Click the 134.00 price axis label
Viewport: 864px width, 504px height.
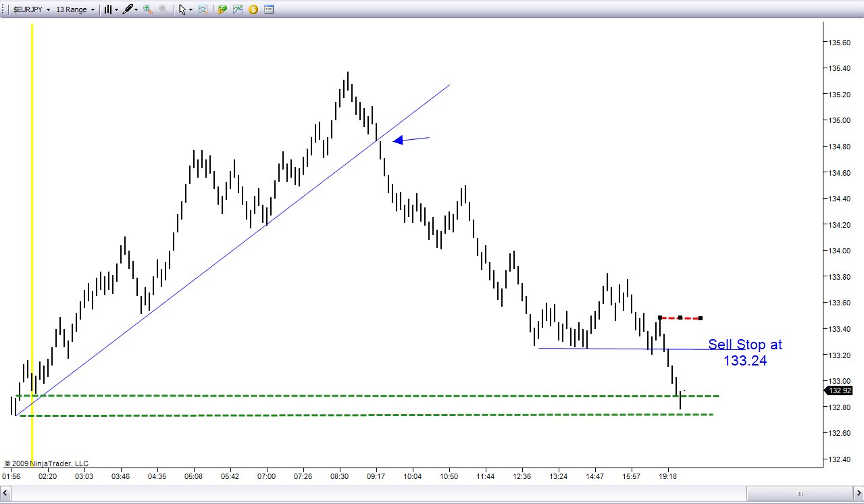[840, 251]
